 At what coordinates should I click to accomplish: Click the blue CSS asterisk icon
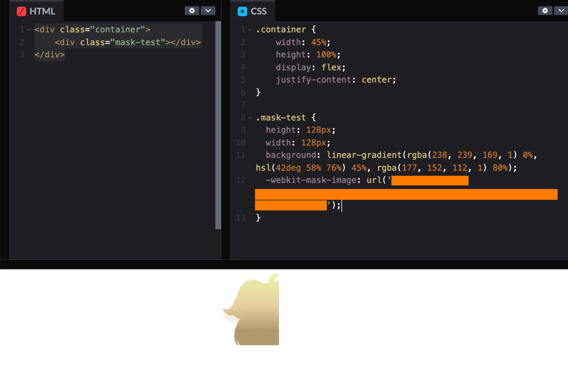pos(242,11)
